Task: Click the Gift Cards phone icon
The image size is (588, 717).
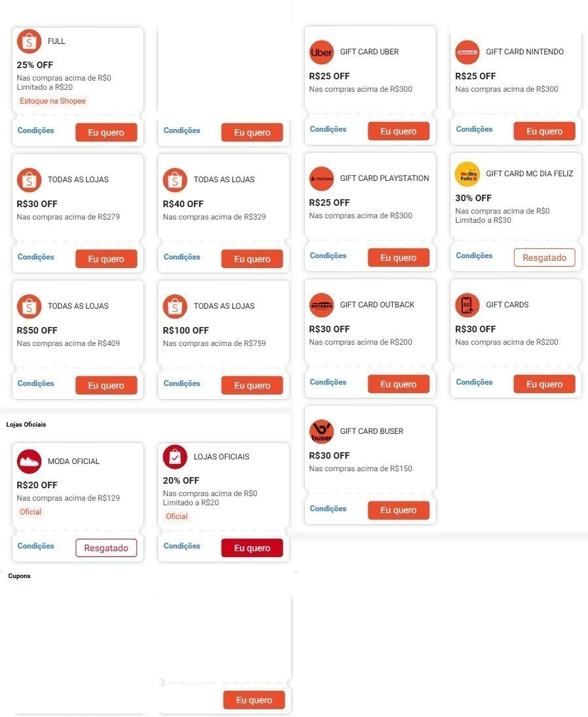Action: coord(467,305)
